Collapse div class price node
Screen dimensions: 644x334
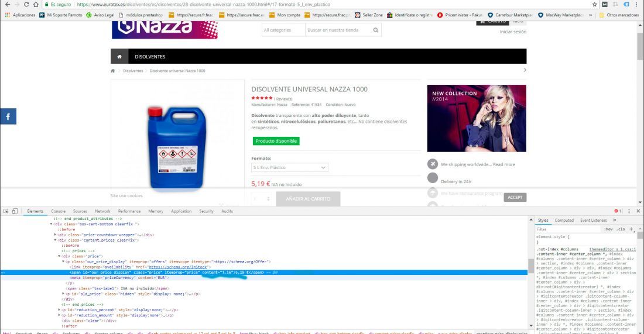coord(59,256)
